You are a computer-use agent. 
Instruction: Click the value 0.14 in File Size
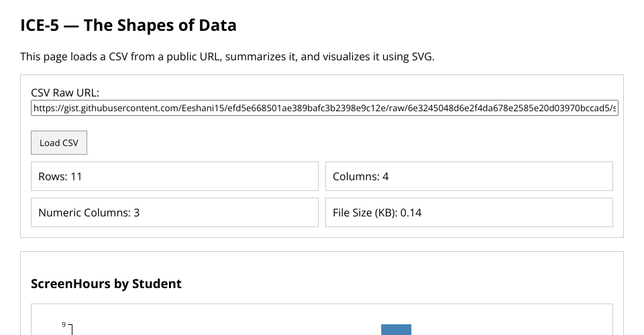pyautogui.click(x=411, y=212)
